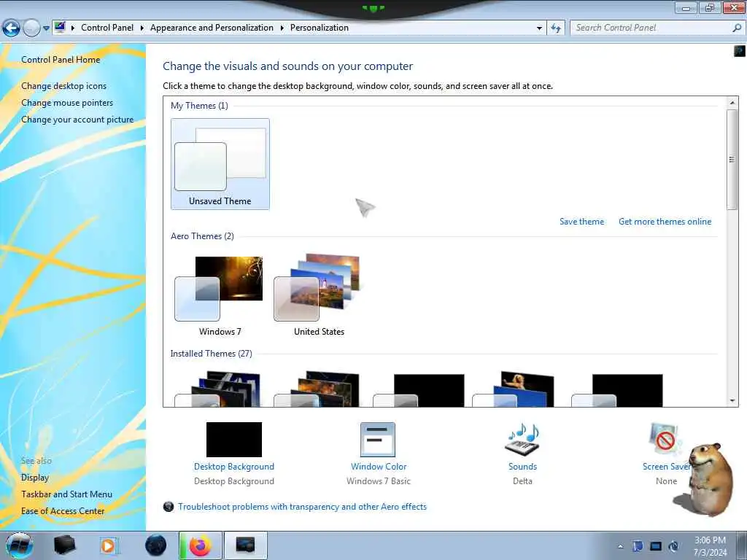Click the theme list scroll-up arrow
The width and height of the screenshot is (747, 560).
click(732, 102)
